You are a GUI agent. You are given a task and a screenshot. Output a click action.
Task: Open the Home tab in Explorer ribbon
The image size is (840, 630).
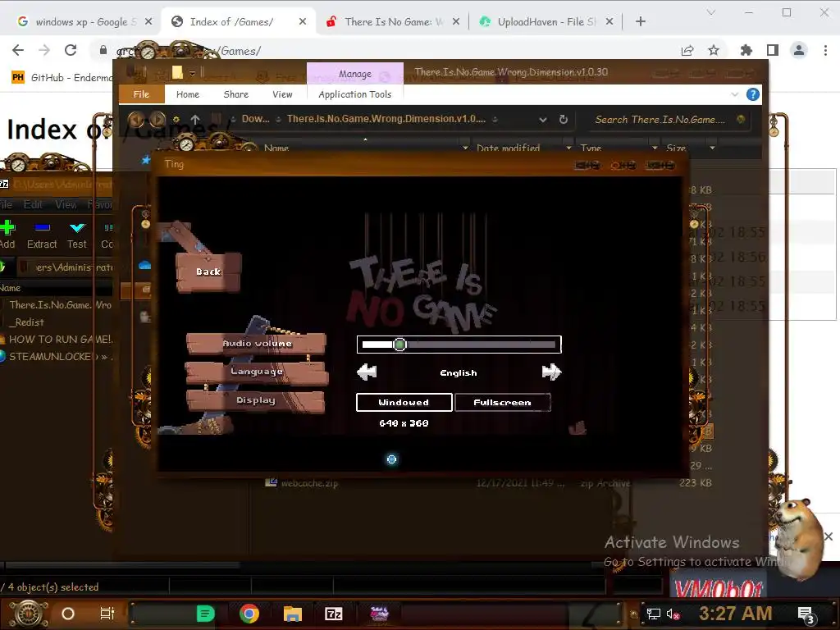(188, 94)
